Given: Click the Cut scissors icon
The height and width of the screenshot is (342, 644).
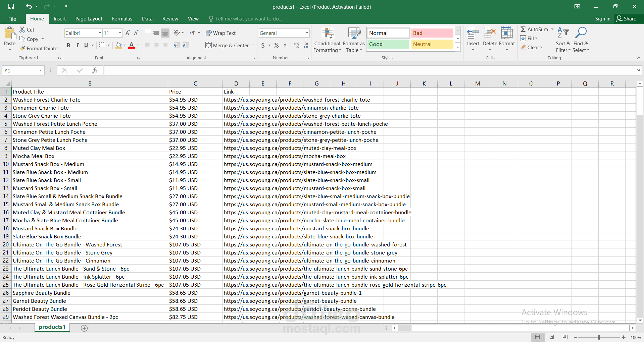Looking at the screenshot, I should 22,30.
